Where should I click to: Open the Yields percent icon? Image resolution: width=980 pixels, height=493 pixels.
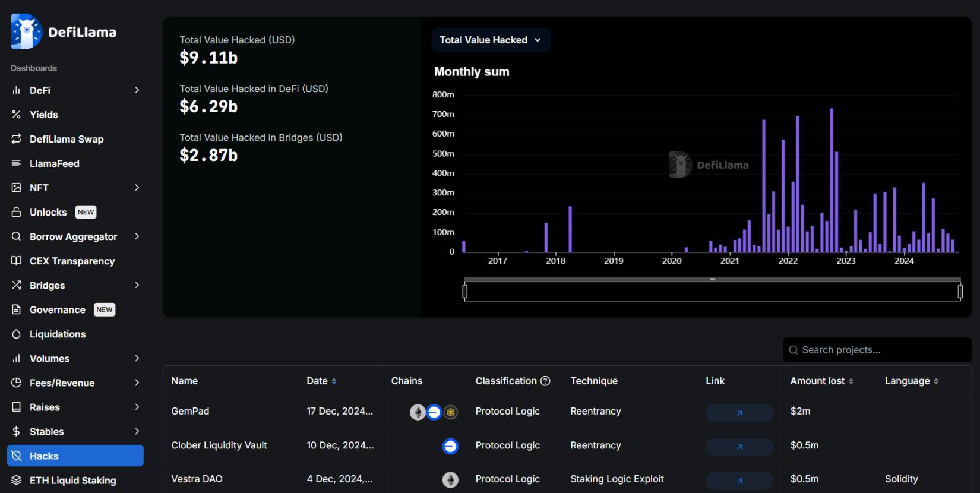[17, 115]
